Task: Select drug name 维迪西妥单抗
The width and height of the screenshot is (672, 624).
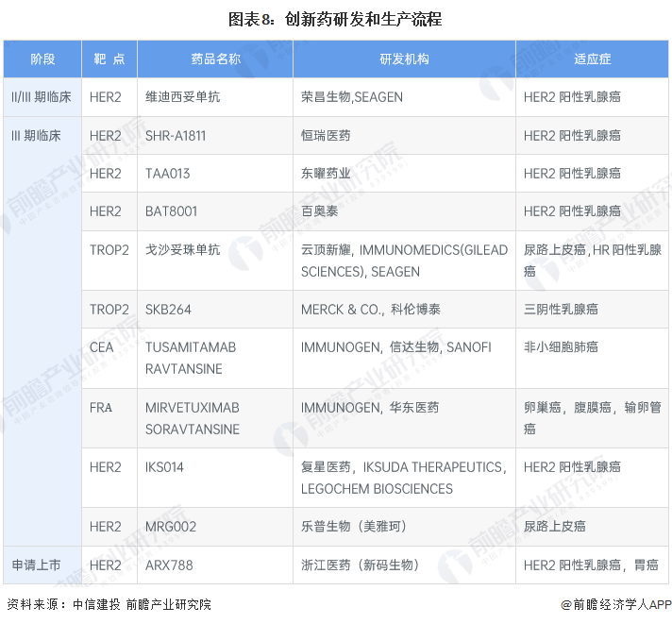Action: point(182,97)
